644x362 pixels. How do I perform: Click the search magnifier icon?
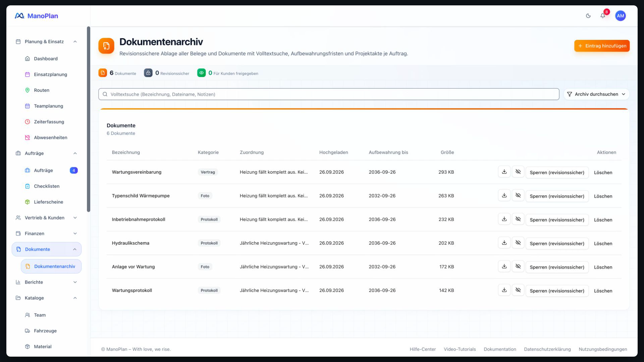coord(105,94)
